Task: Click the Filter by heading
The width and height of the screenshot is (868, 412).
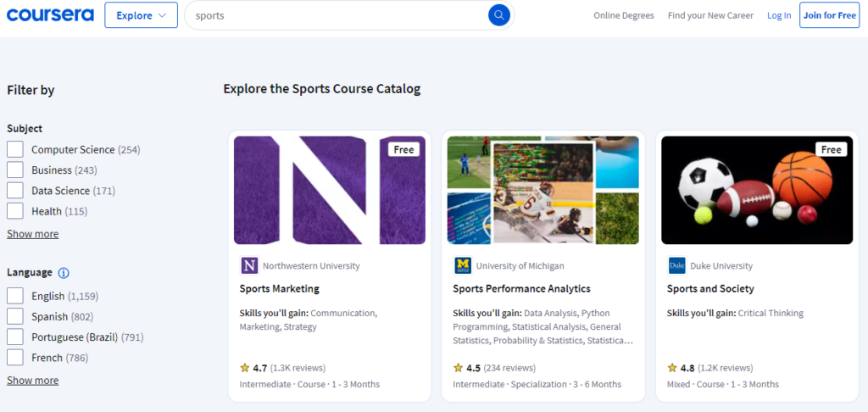Action: pyautogui.click(x=31, y=90)
